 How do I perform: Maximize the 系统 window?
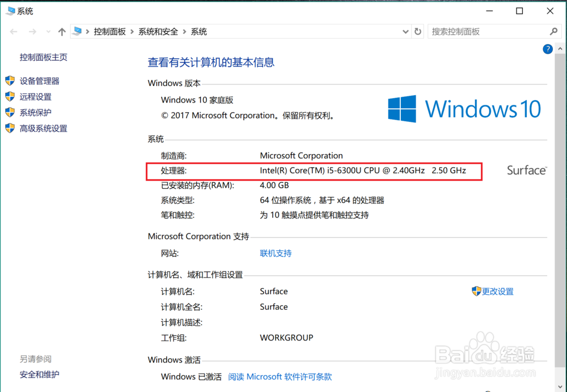click(519, 11)
